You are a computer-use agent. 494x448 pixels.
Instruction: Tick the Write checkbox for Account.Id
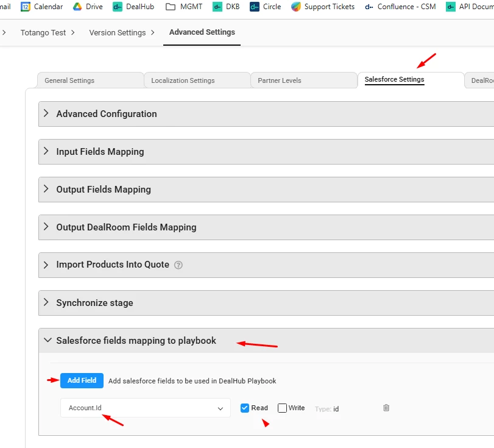pos(282,408)
